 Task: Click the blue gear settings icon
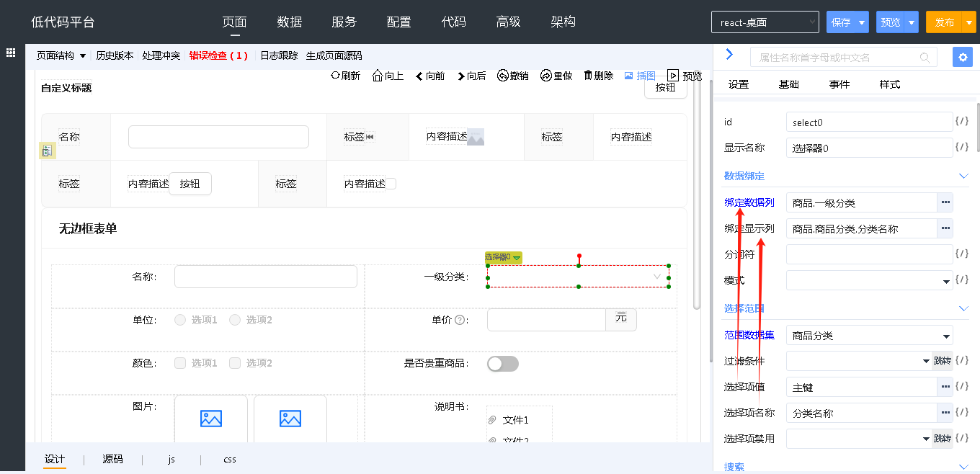click(x=963, y=58)
